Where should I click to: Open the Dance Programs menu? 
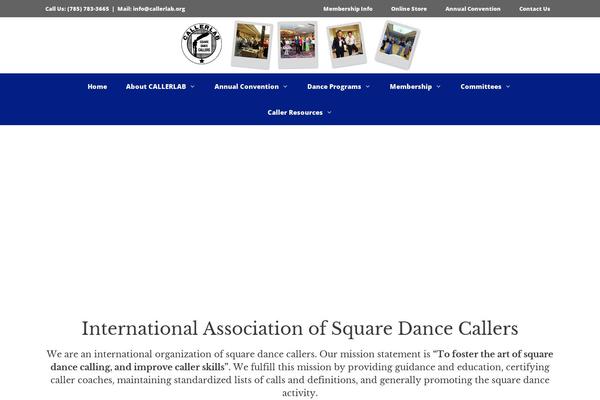pos(334,87)
